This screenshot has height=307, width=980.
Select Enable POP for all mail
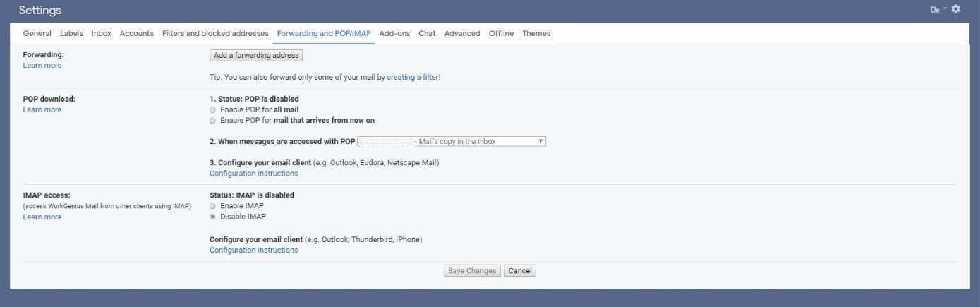213,110
